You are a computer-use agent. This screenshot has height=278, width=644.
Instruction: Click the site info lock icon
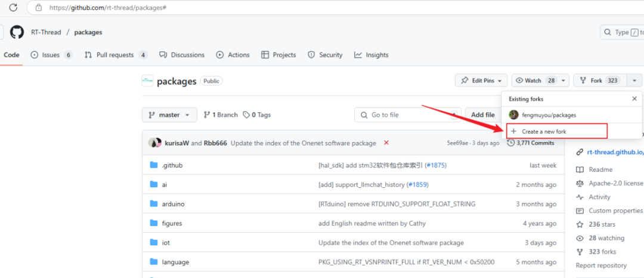point(39,7)
